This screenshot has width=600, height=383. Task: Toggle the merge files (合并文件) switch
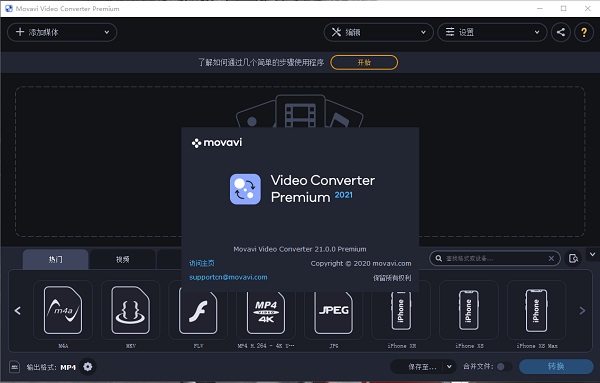[503, 367]
